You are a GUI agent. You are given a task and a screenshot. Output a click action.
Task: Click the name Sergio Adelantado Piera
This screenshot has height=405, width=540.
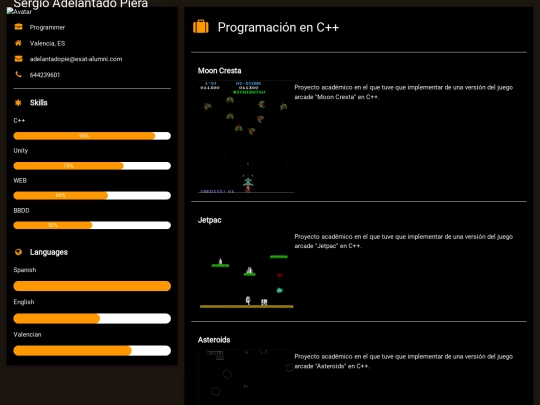[x=81, y=4]
